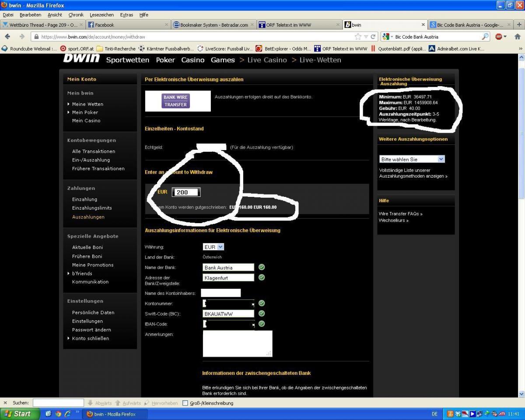
Task: Open a new tab with the plus button
Action: click(519, 25)
